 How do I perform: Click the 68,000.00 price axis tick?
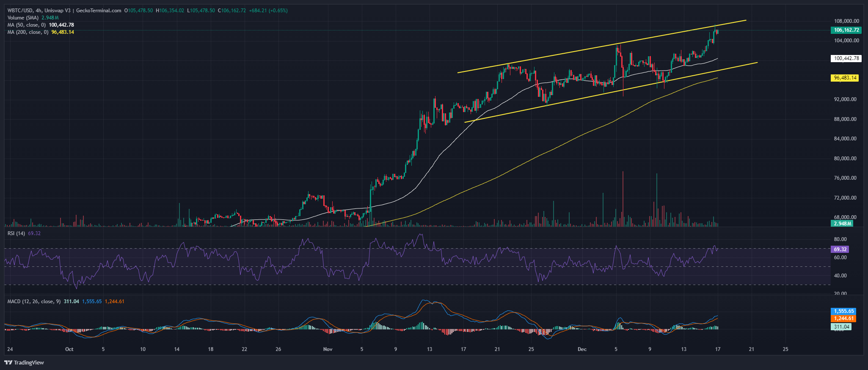pyautogui.click(x=845, y=217)
